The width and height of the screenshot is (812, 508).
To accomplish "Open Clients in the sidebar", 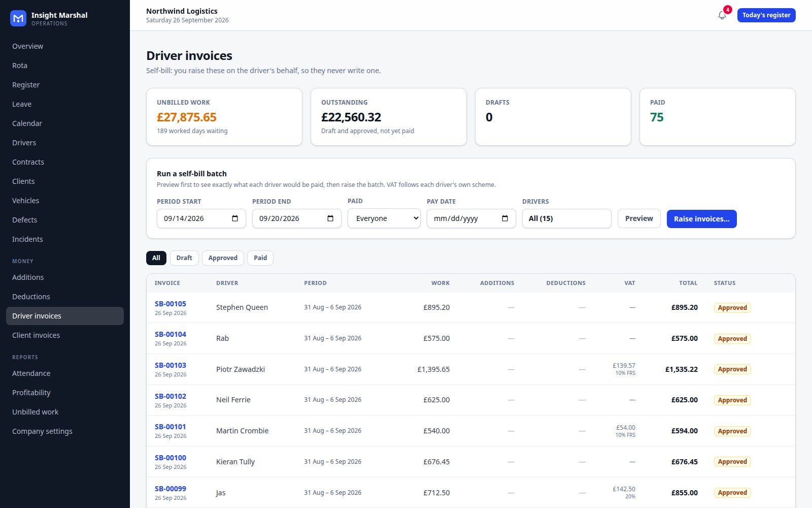I will [65, 181].
